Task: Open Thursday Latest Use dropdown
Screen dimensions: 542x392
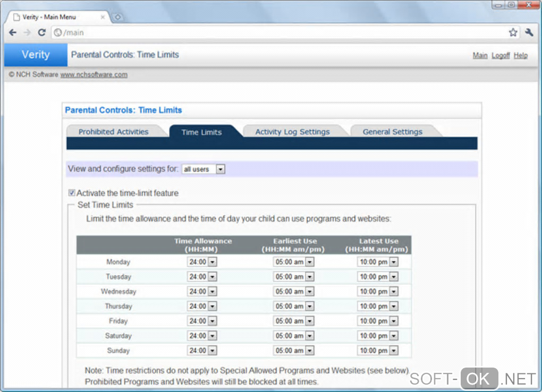Action: (x=377, y=306)
